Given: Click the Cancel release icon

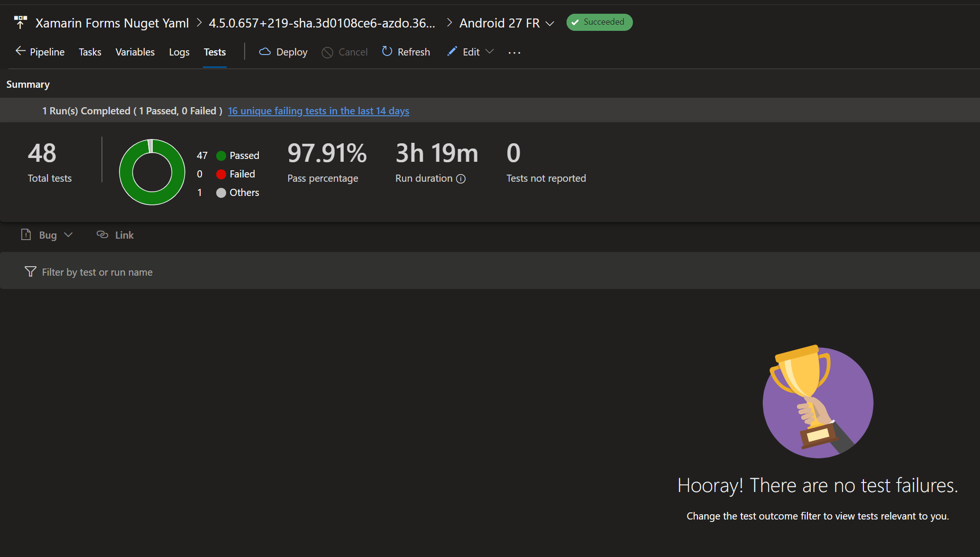Looking at the screenshot, I should tap(327, 52).
